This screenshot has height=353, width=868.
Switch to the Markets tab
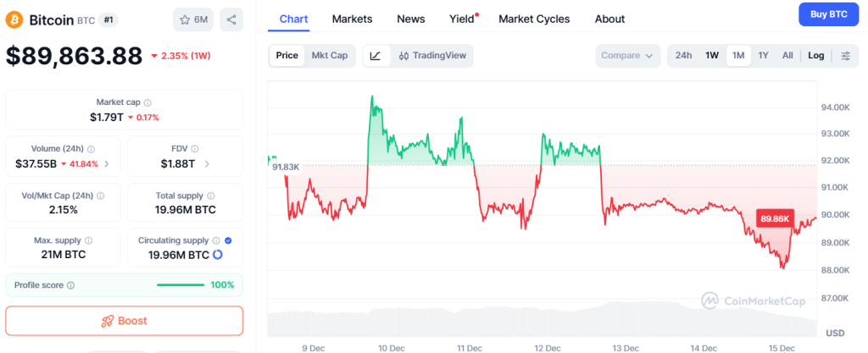pos(352,19)
